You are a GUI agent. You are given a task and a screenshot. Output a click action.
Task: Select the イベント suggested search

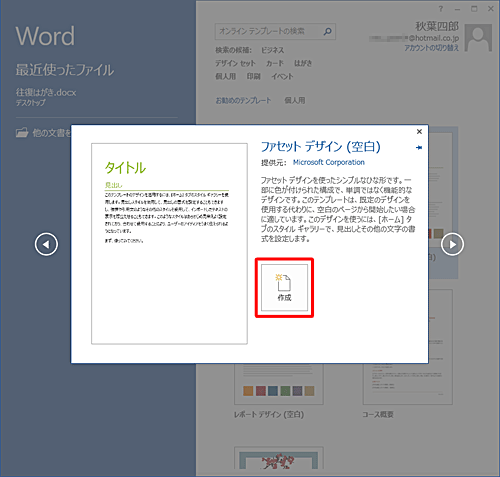point(282,76)
